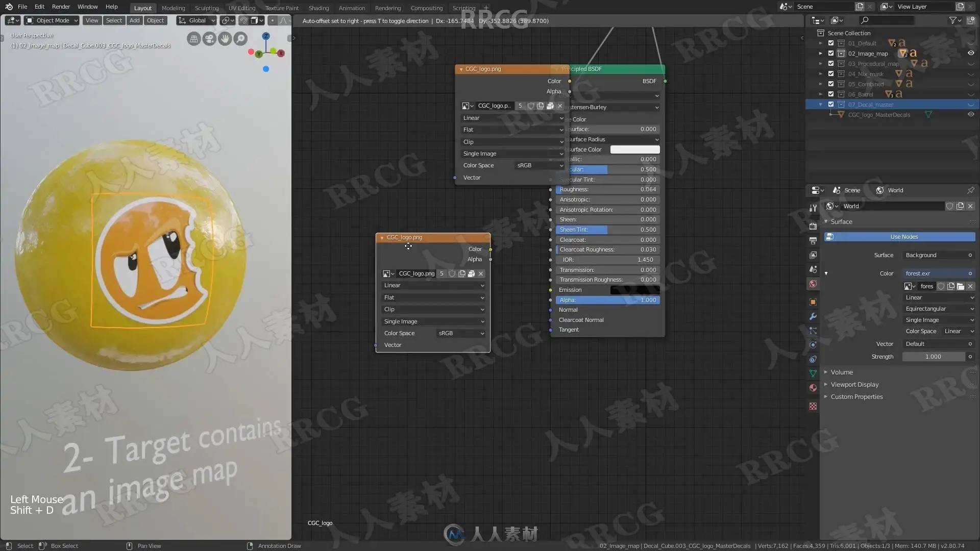Open forest.exr image folder browse icon
This screenshot has width=980, height=551.
960,286
